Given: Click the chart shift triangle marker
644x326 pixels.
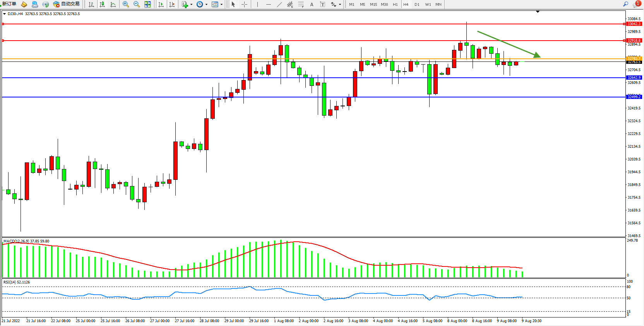Looking at the screenshot, I should point(538,12).
